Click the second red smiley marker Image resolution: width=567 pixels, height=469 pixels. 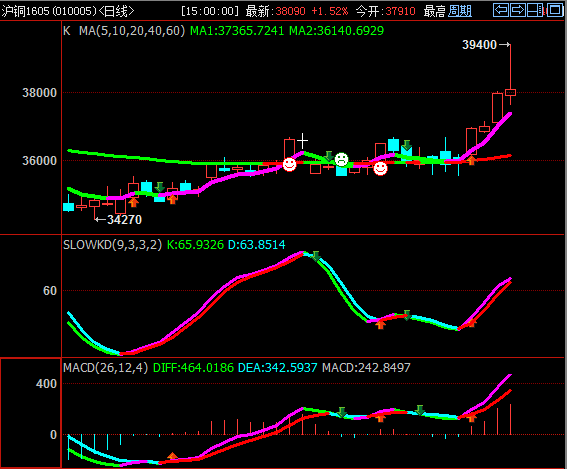point(380,168)
